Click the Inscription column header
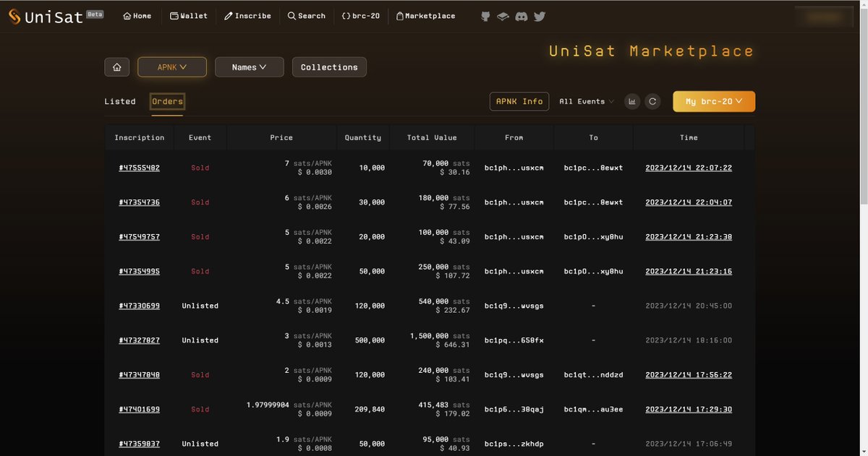 click(140, 137)
